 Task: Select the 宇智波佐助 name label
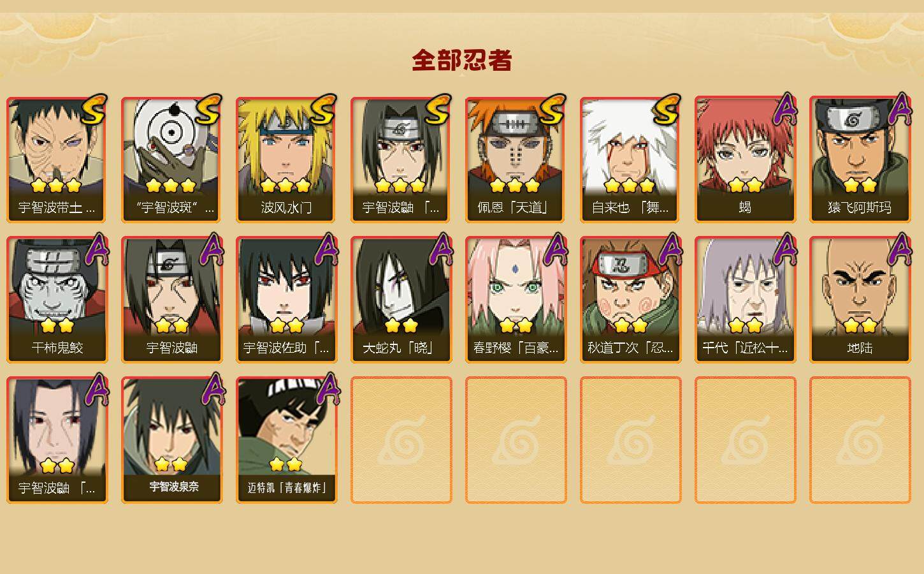pyautogui.click(x=287, y=348)
